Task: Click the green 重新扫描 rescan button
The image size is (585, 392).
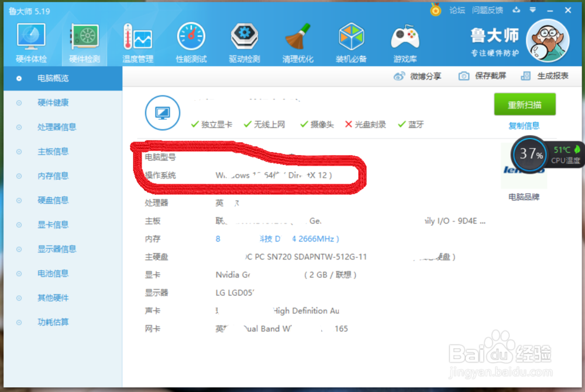Action: (525, 104)
